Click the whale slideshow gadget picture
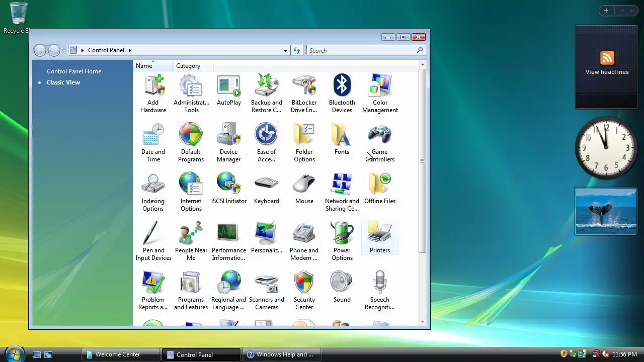The width and height of the screenshot is (644, 362). (x=606, y=211)
